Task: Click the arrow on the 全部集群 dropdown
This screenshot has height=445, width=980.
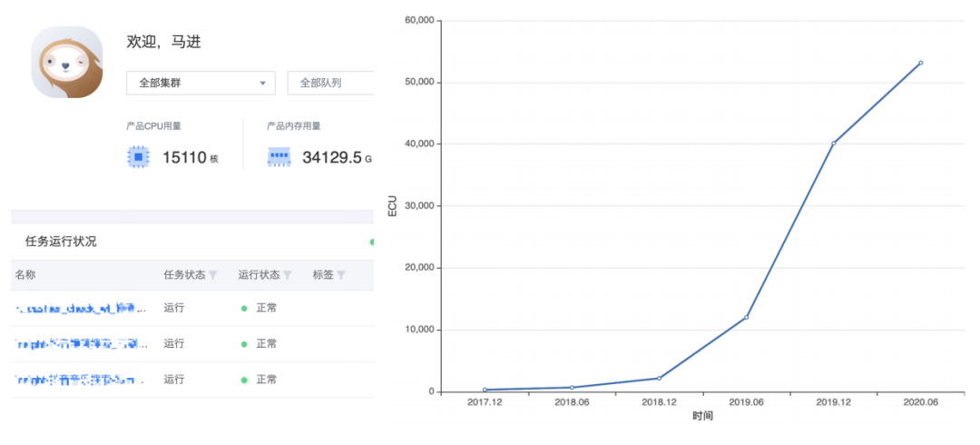Action: click(x=263, y=83)
